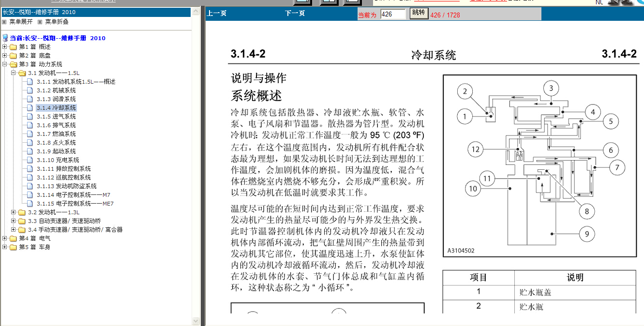Click the page icon beside 3.1.2 机械系统
The width and height of the screenshot is (644, 326).
30,90
